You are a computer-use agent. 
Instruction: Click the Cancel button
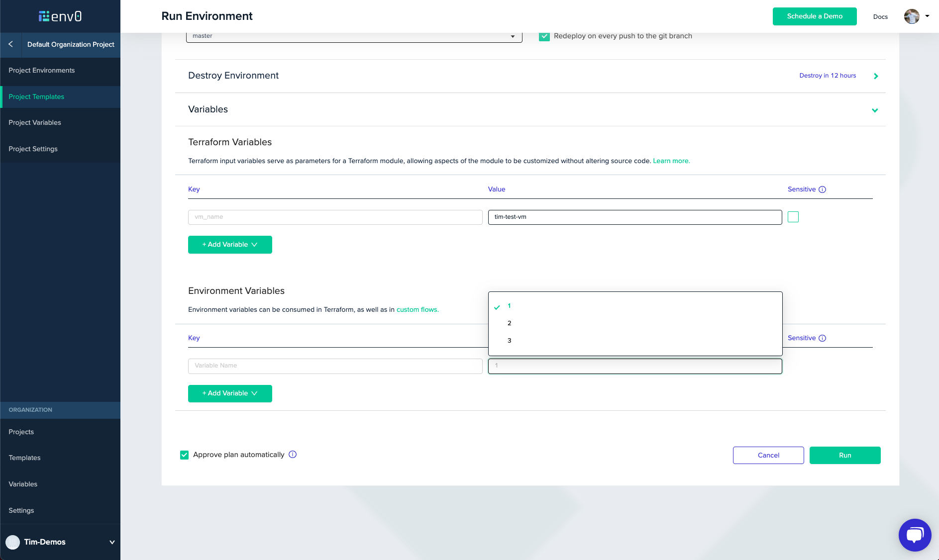pos(768,456)
